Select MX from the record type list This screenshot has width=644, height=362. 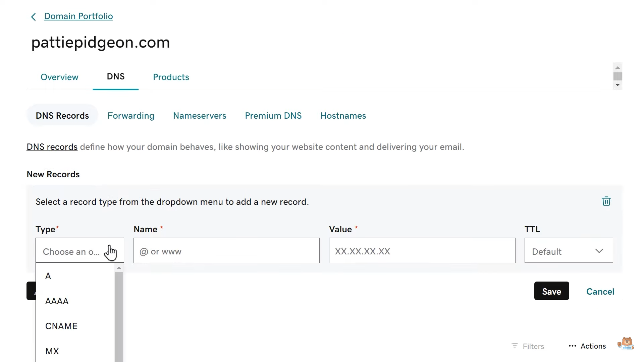52,351
